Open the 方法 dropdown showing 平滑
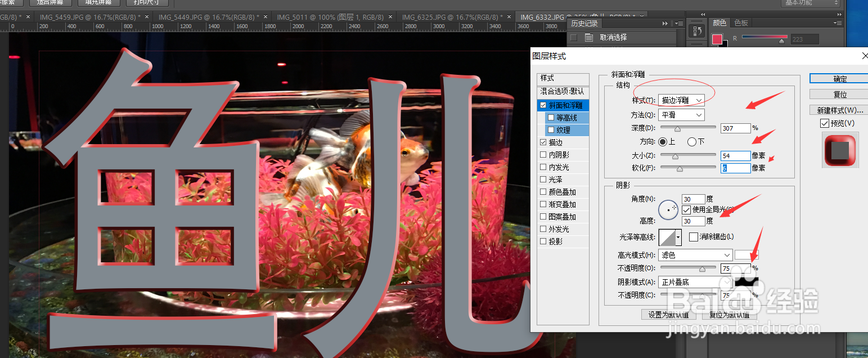The width and height of the screenshot is (868, 358). click(682, 115)
